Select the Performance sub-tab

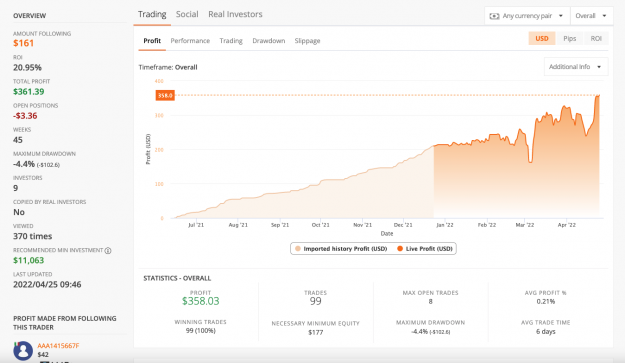(190, 41)
